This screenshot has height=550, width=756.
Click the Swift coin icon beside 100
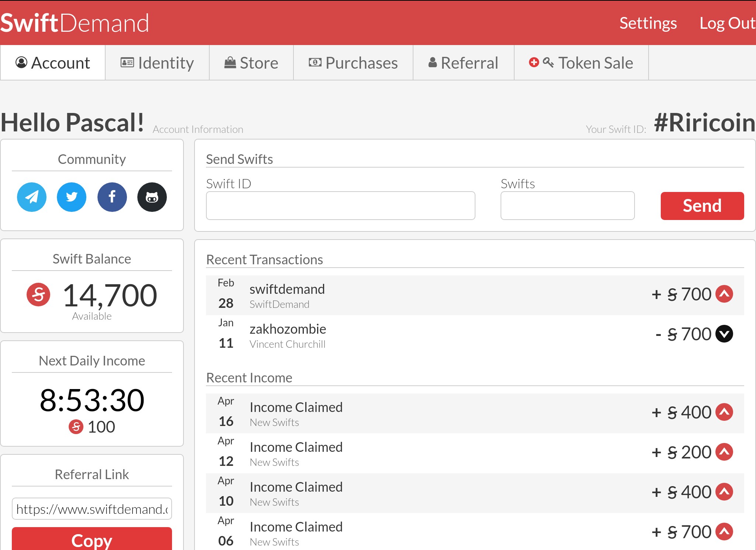pyautogui.click(x=76, y=427)
